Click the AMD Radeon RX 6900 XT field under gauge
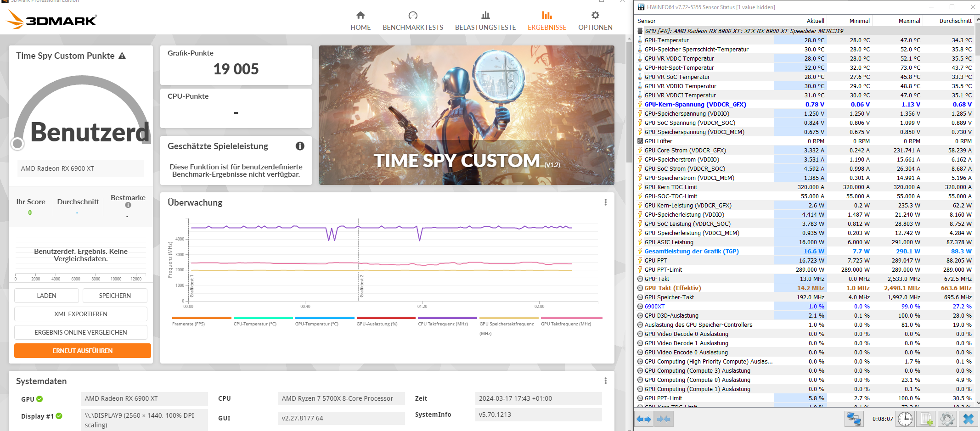This screenshot has height=431, width=980. [x=81, y=168]
